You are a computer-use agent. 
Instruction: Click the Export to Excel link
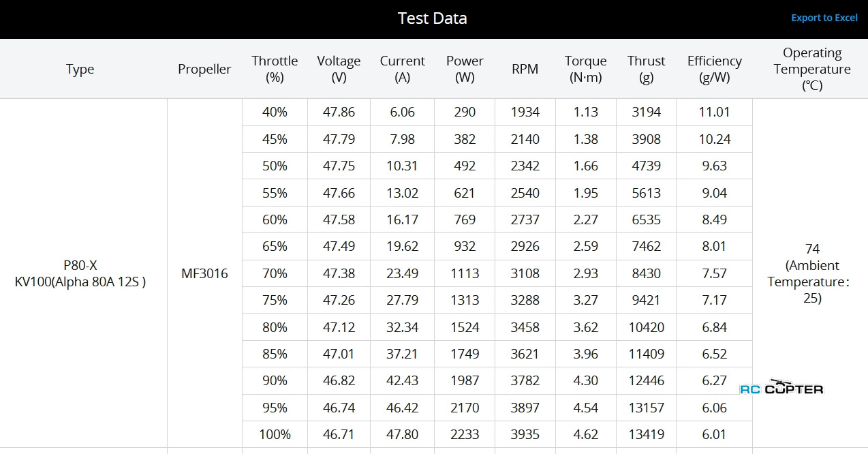point(824,18)
